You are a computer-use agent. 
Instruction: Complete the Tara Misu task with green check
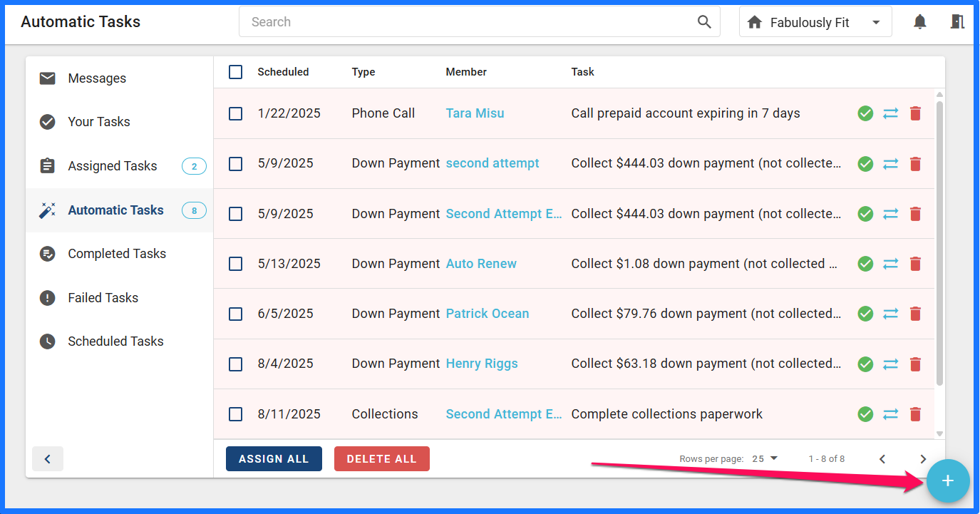(x=865, y=113)
